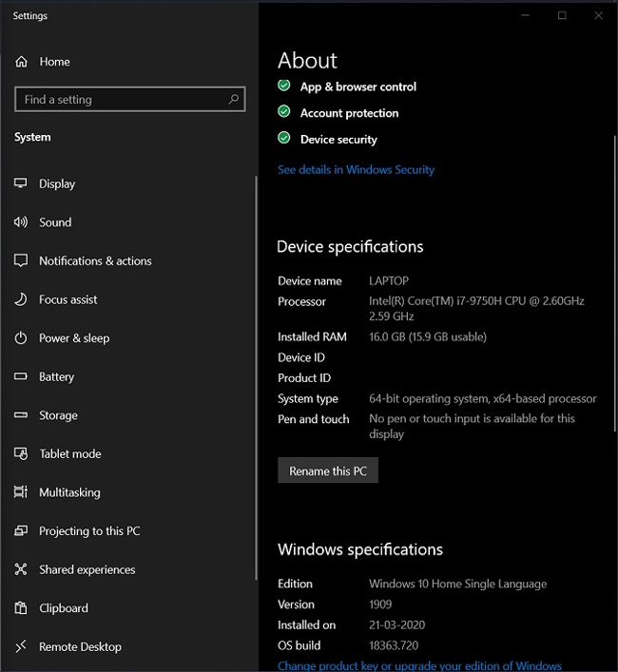Click the Focus assist moon icon
Image resolution: width=618 pixels, height=672 pixels.
point(21,299)
